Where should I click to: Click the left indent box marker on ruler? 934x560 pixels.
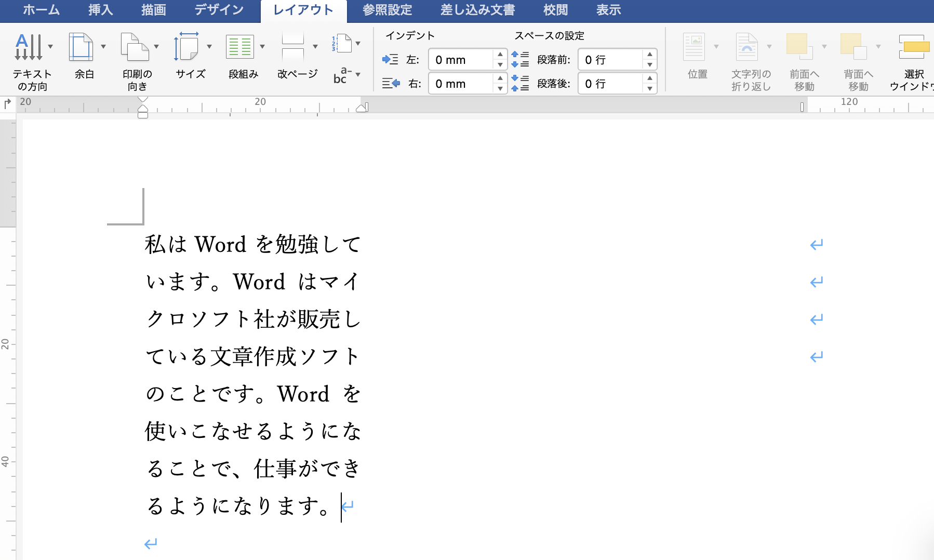pyautogui.click(x=143, y=115)
